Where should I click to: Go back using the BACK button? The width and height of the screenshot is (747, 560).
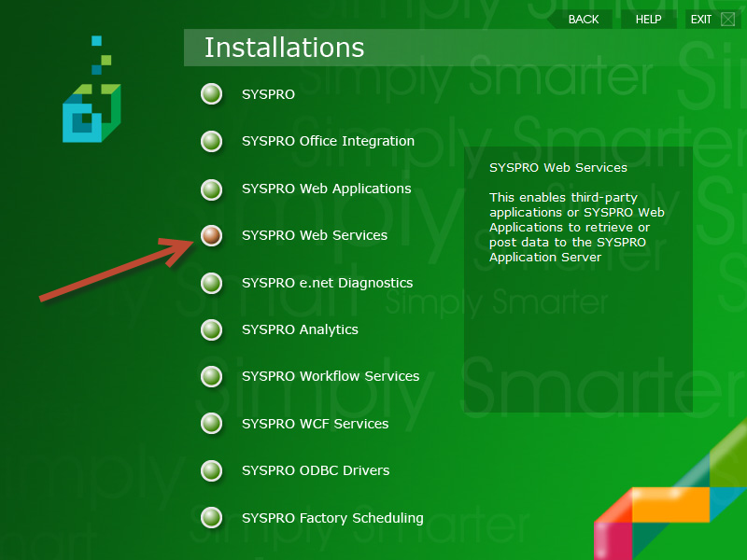(x=584, y=20)
